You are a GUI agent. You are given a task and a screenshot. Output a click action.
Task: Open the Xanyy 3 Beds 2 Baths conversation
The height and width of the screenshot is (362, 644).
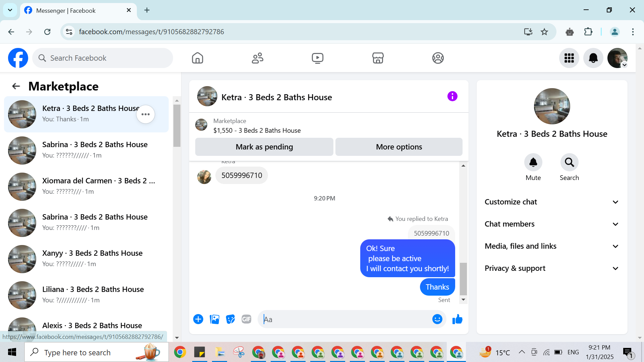click(86, 259)
